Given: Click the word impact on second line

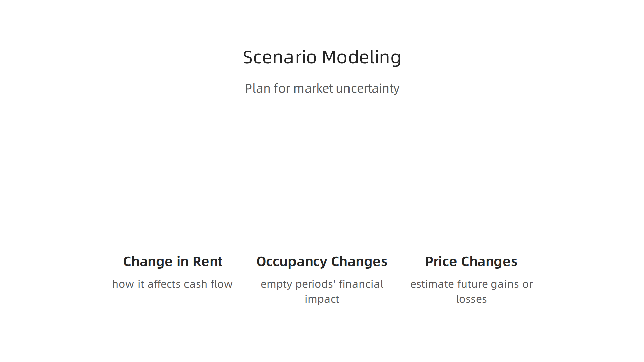Looking at the screenshot, I should coord(322,299).
